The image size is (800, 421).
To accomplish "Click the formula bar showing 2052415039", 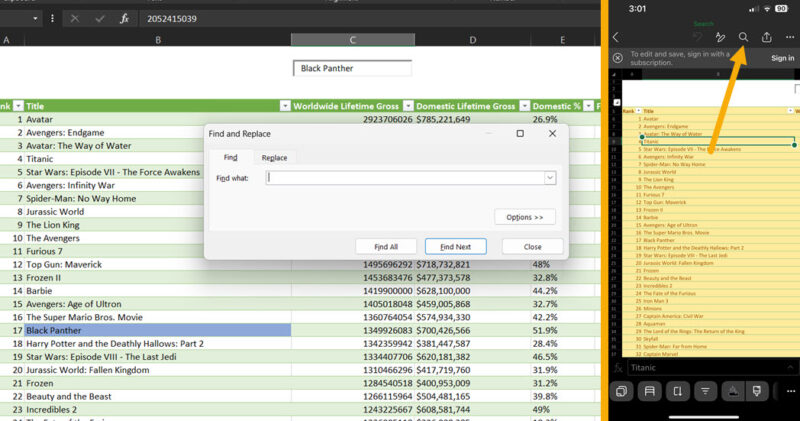I will (x=370, y=19).
